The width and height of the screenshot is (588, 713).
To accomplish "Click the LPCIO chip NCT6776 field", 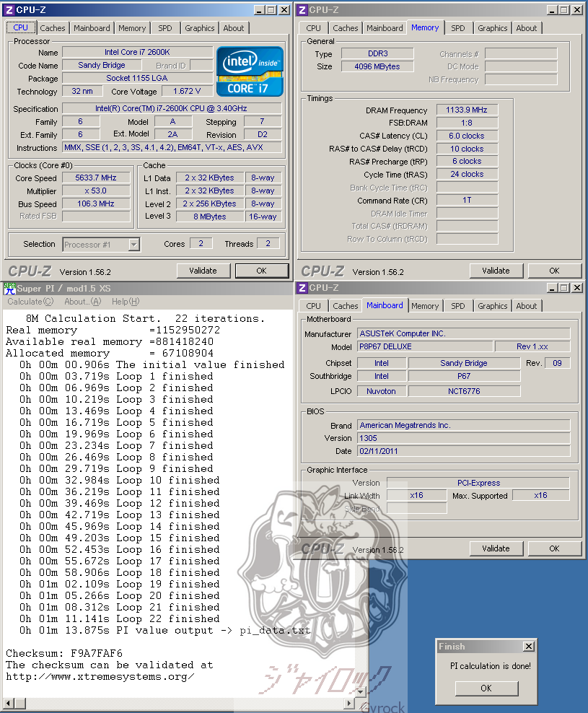I will (x=465, y=391).
